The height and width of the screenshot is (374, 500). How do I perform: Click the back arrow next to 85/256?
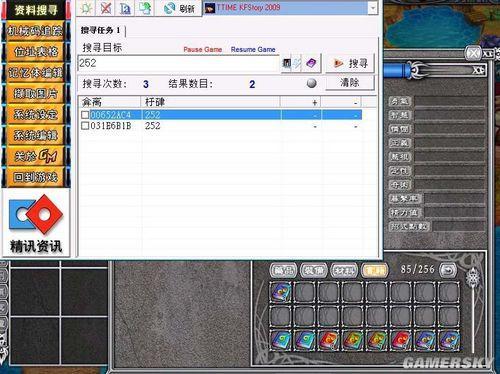click(x=448, y=270)
